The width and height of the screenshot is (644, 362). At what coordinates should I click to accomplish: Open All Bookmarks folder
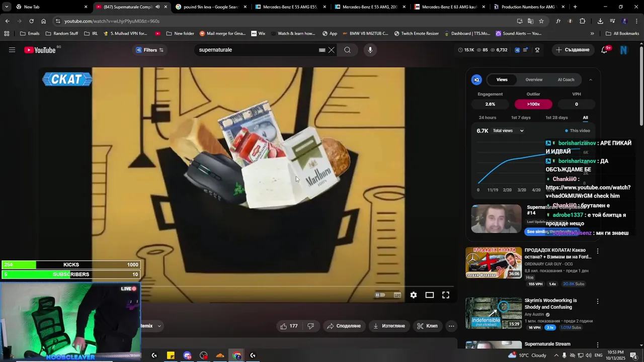coord(622,34)
